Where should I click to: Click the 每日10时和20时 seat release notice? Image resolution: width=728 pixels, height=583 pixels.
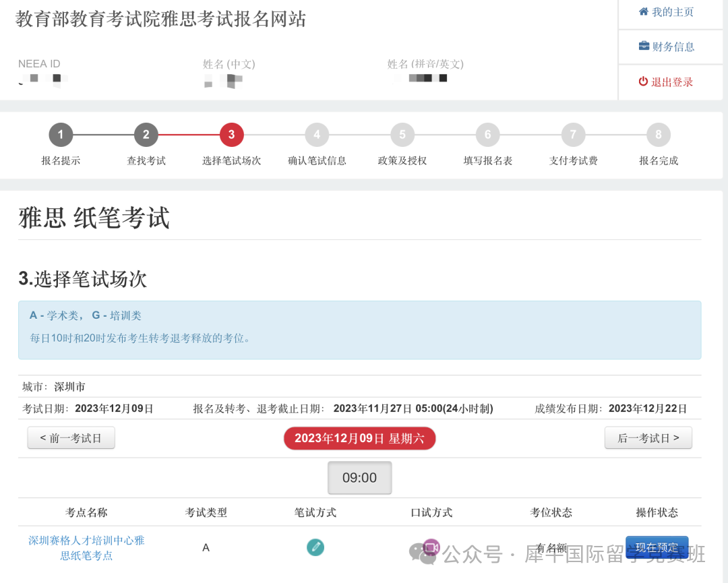coord(140,338)
